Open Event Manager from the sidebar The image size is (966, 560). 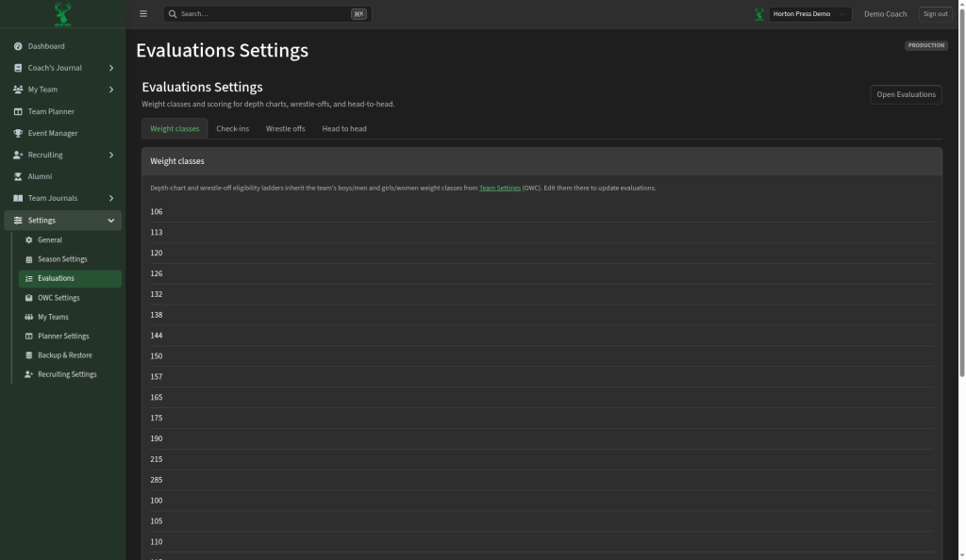click(x=62, y=133)
